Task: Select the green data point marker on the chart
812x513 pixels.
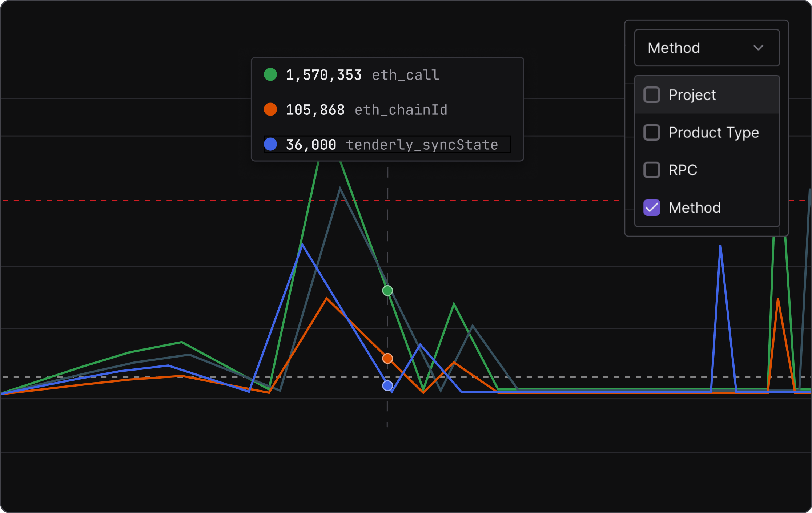Action: coord(387,291)
